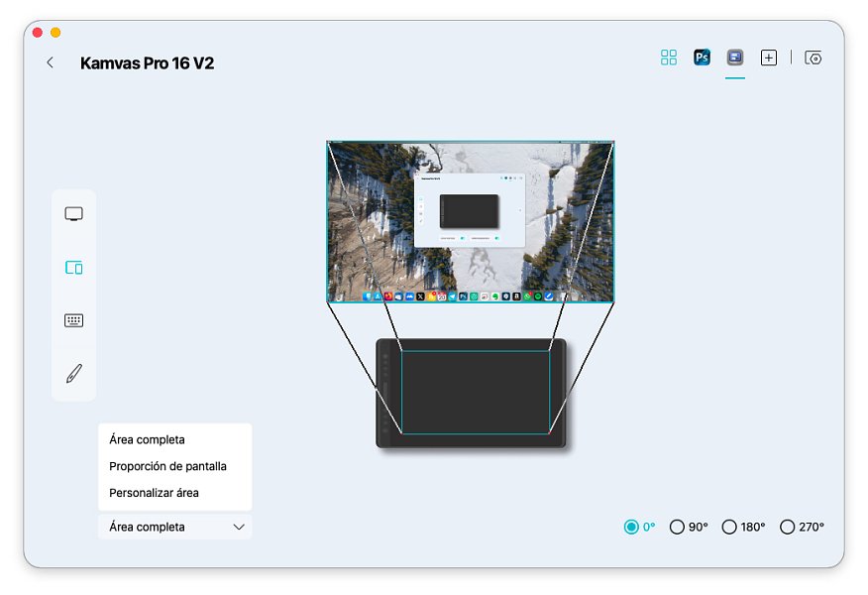
Task: Open the display settings in the sidebar
Action: click(x=73, y=214)
